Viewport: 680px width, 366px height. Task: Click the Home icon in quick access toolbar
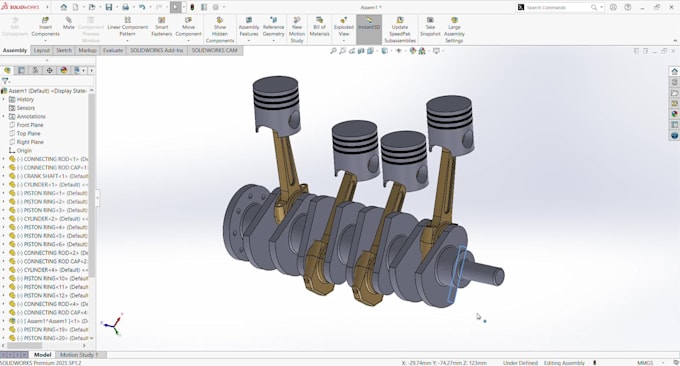tap(64, 7)
